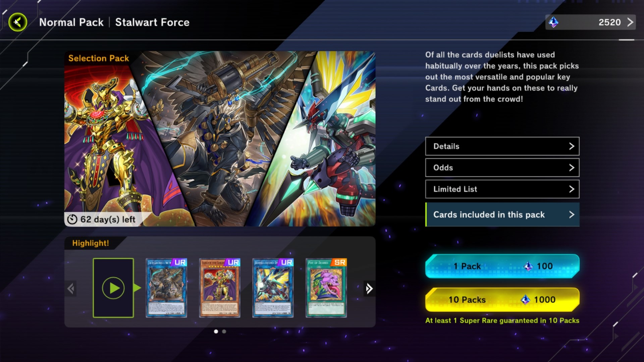
Task: Show next highlight cards with right arrow
Action: pos(369,289)
